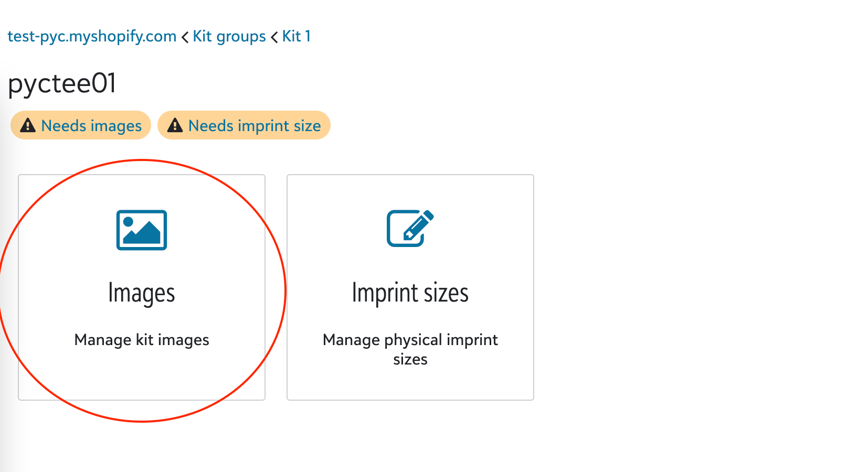Select Manage kit images text
Viewport: 868px width, 472px height.
(142, 340)
